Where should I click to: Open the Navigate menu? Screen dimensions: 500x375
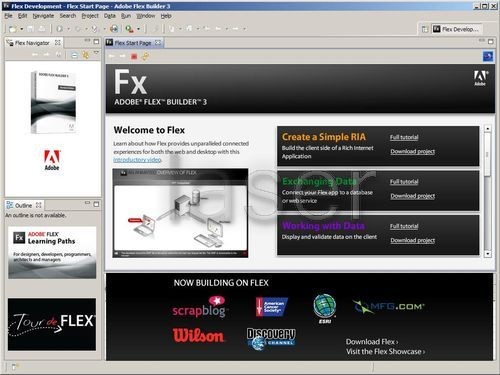(43, 16)
